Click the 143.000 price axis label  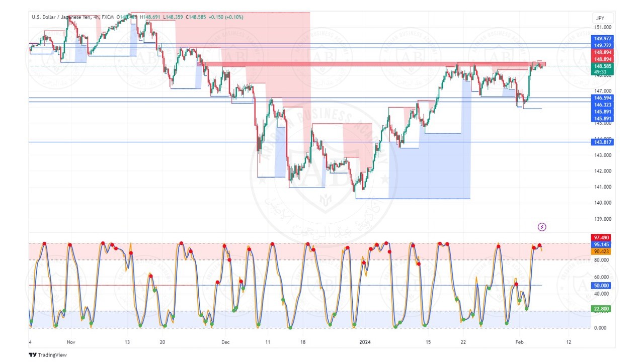603,155
